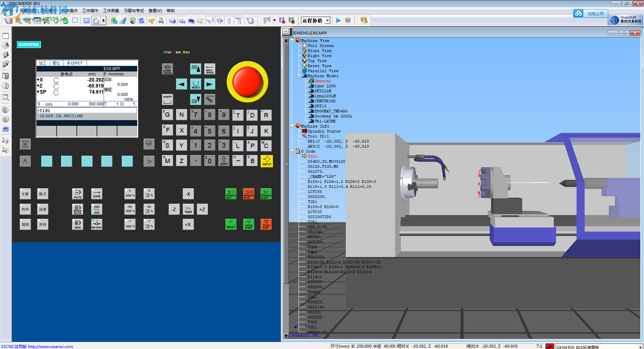Click the spindle override 100% key
The height and width of the screenshot is (349, 644).
149,209
